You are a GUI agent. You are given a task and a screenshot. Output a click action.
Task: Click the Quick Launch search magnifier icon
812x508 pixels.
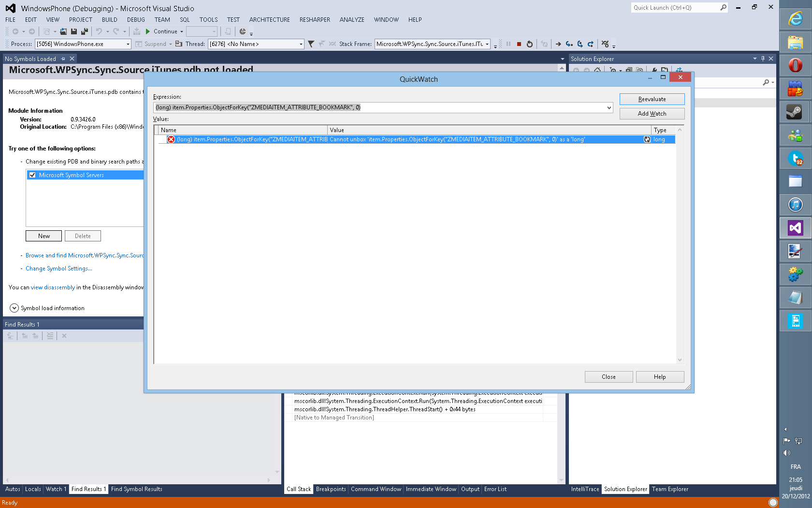tap(723, 8)
